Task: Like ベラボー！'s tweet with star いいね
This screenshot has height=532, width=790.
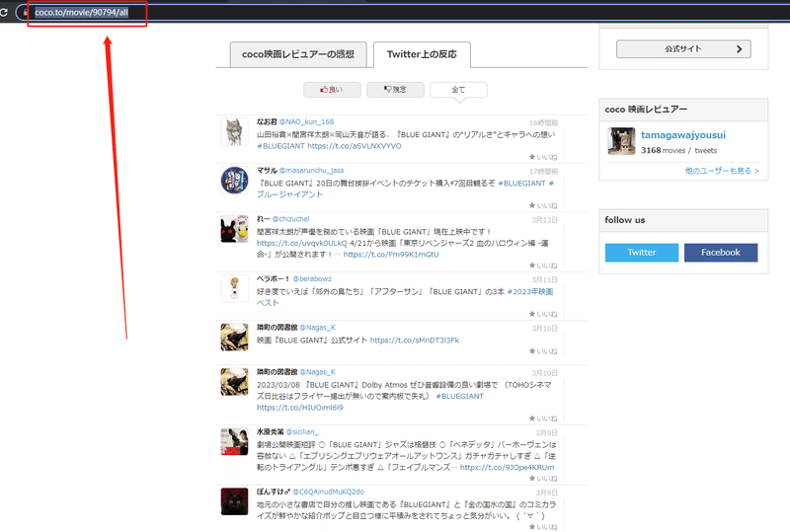Action: click(x=543, y=314)
